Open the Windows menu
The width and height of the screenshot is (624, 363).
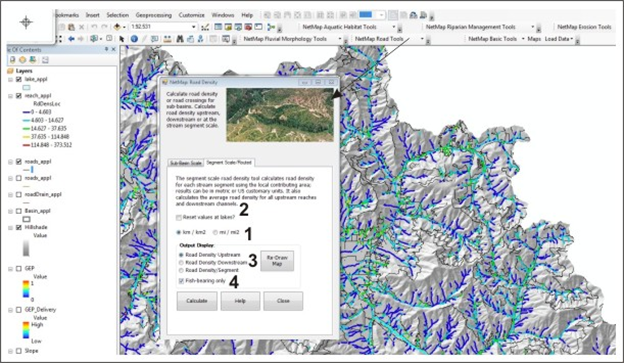pyautogui.click(x=223, y=15)
